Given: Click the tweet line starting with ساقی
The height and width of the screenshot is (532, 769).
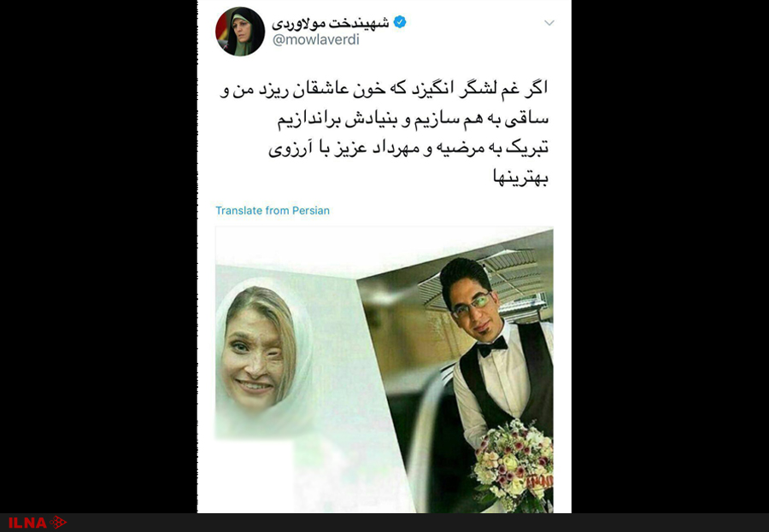Looking at the screenshot, I should coord(413,120).
